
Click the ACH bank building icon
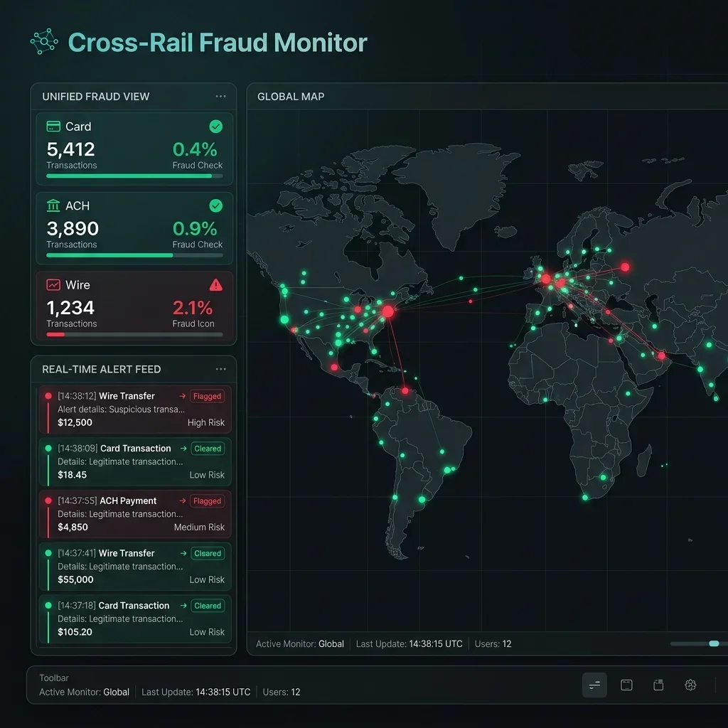[x=53, y=205]
